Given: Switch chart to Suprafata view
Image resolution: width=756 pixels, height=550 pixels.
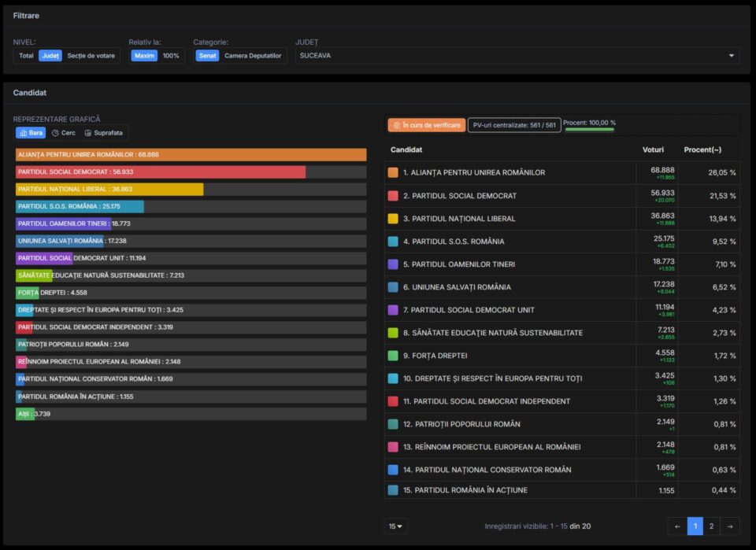Looking at the screenshot, I should [104, 133].
